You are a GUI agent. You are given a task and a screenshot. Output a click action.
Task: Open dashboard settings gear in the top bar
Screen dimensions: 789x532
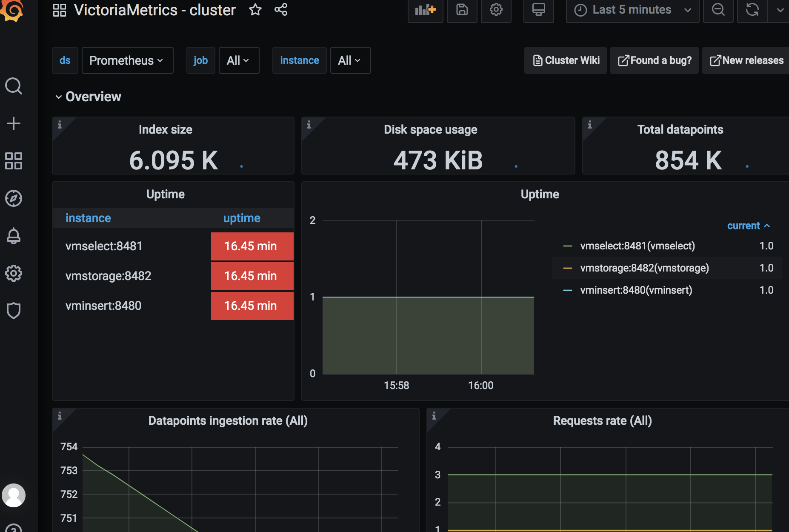click(496, 10)
